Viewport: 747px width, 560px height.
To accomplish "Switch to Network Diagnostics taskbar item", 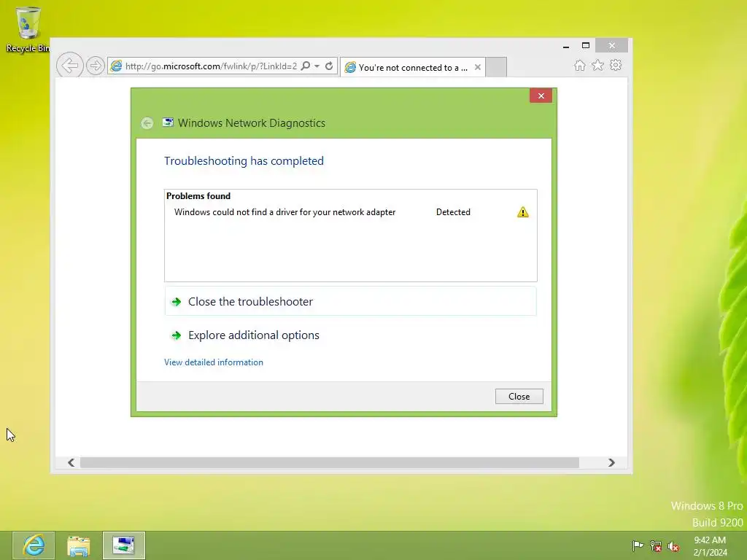I will 124,545.
